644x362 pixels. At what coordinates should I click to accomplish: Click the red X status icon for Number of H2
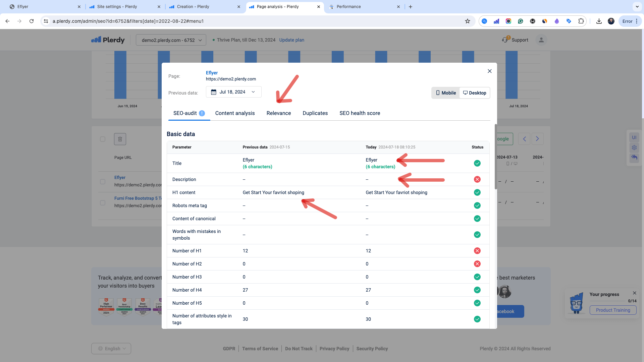point(477,264)
